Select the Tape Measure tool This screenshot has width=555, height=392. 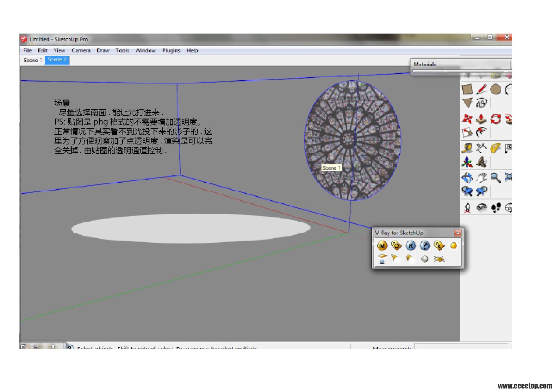467,148
